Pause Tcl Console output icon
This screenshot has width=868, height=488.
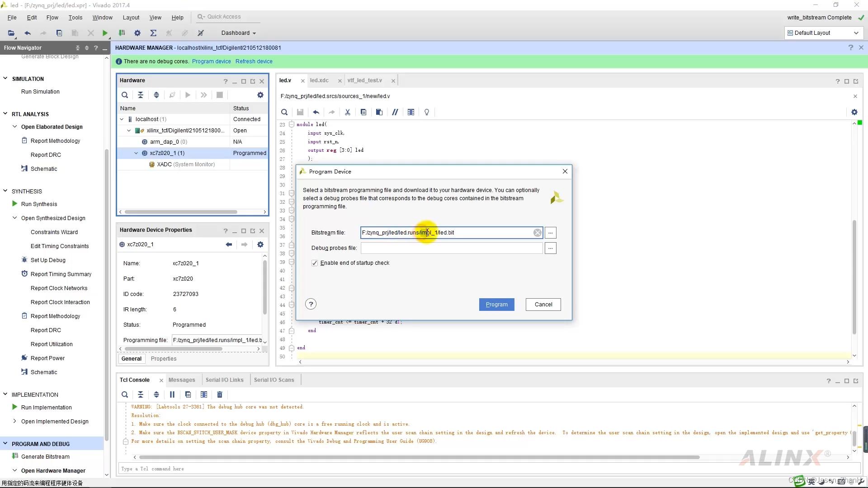pos(172,394)
